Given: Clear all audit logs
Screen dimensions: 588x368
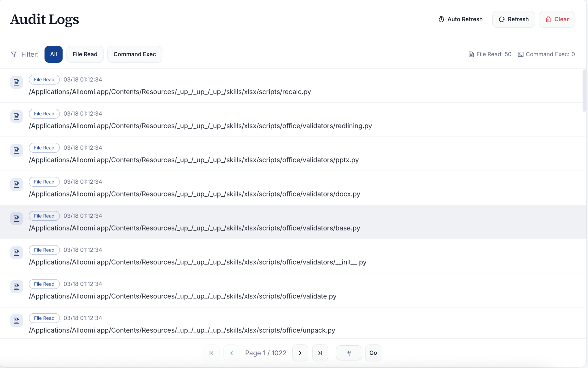Looking at the screenshot, I should (x=557, y=19).
